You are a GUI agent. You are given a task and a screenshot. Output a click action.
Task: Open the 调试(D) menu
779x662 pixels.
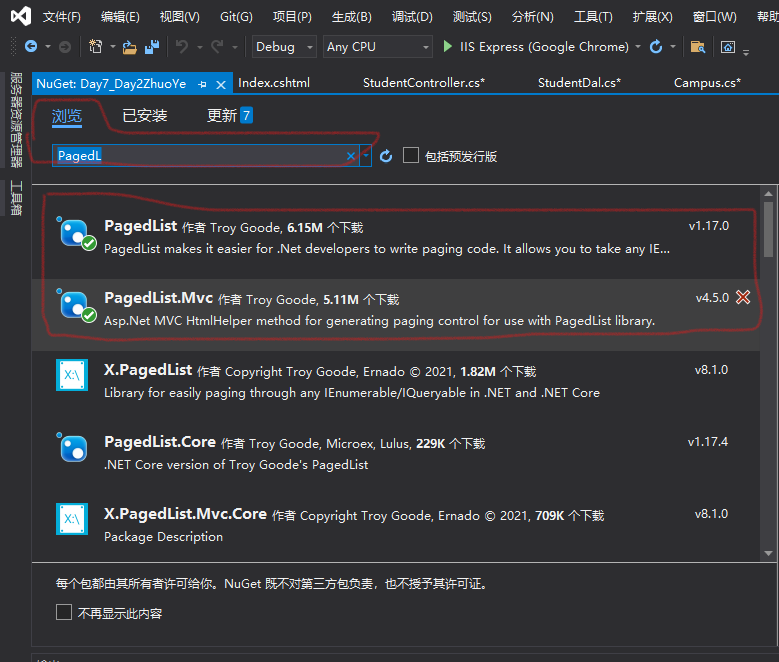pyautogui.click(x=412, y=17)
